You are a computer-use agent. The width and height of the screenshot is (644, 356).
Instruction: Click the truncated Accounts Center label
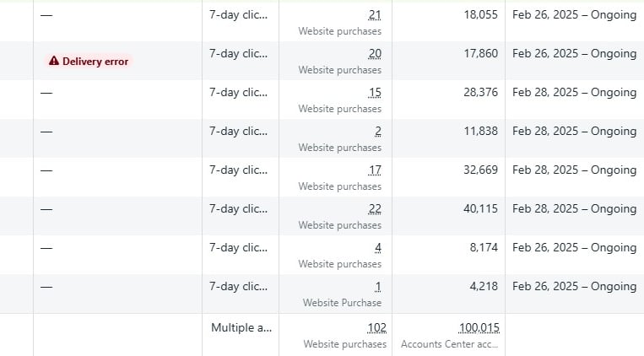click(x=449, y=344)
